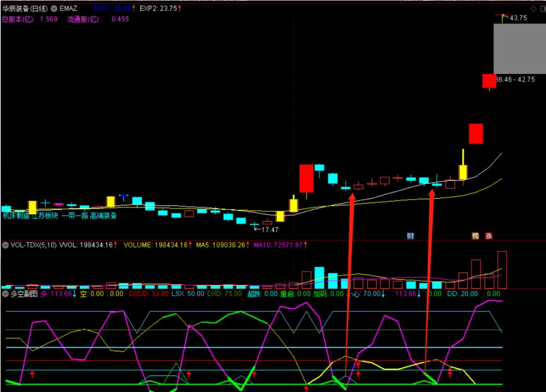Open the dropdown arrow beside 华辰装备(日线)

[54, 8]
